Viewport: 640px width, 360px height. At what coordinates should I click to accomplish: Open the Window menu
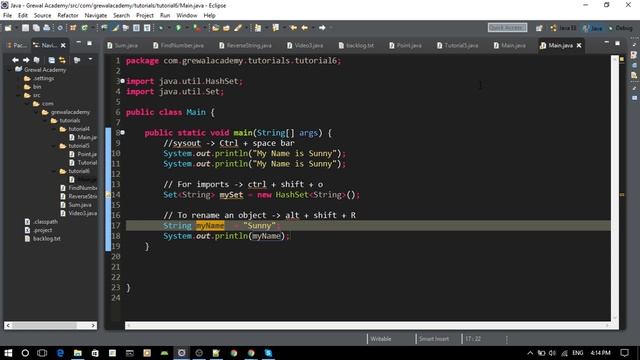point(187,16)
